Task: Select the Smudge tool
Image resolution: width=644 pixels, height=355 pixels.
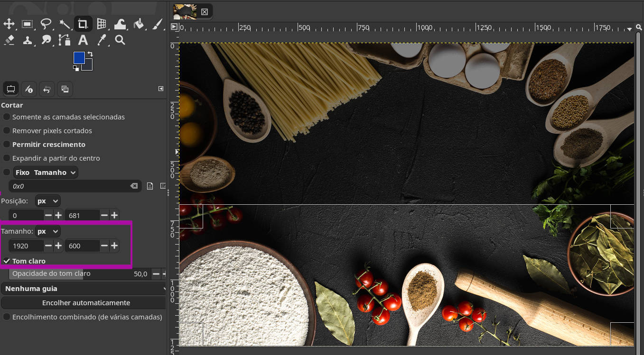Action: tap(46, 40)
